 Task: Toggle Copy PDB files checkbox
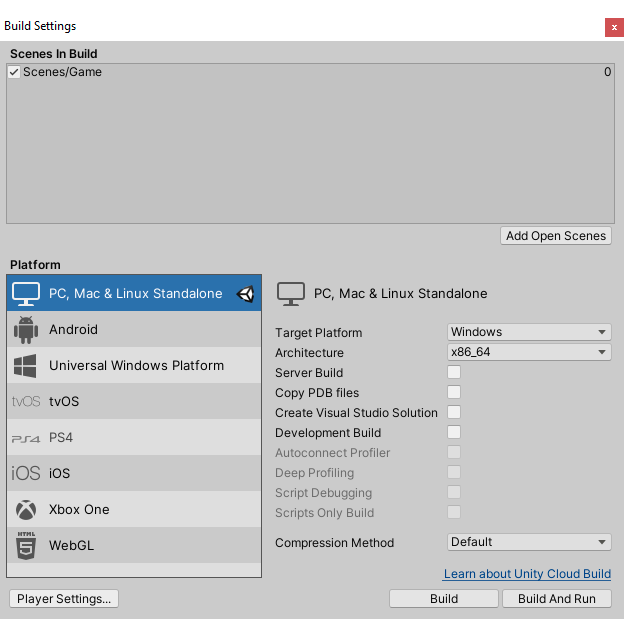click(454, 393)
